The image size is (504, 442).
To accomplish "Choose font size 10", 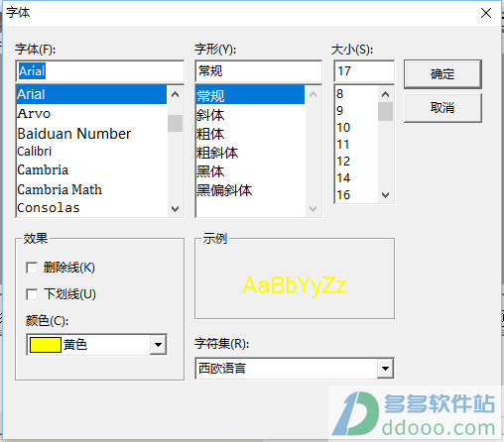I will point(356,127).
